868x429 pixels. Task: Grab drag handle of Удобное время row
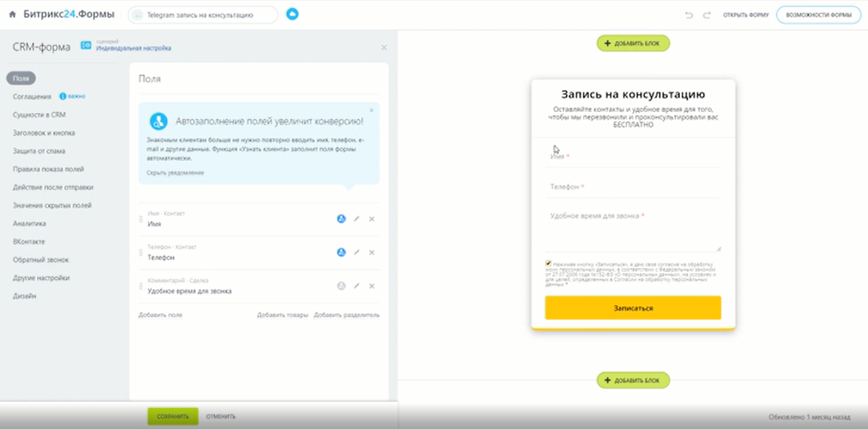[x=141, y=286]
